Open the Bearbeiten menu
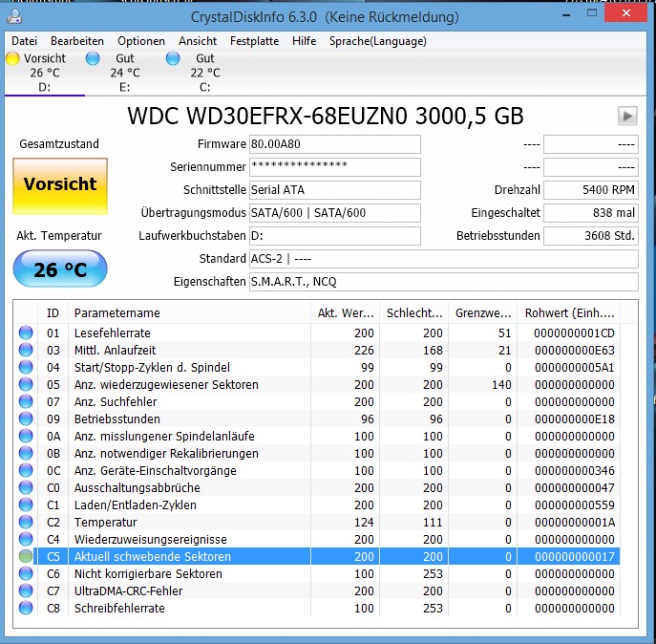656x644 pixels. 77,41
